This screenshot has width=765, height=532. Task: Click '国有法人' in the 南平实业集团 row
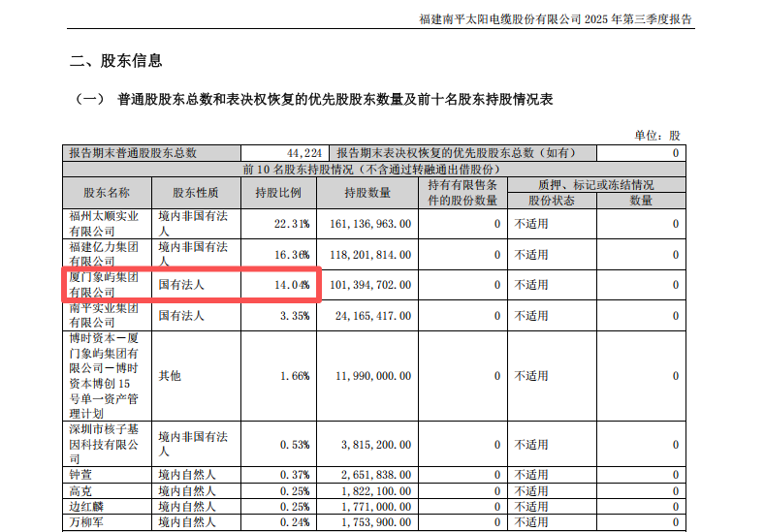[181, 316]
